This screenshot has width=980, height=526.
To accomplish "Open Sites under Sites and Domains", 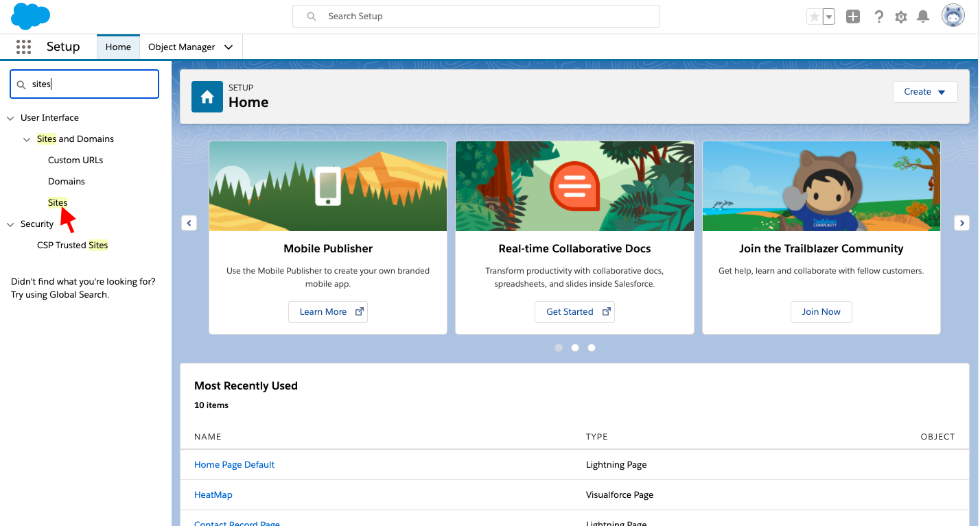I will pos(58,203).
